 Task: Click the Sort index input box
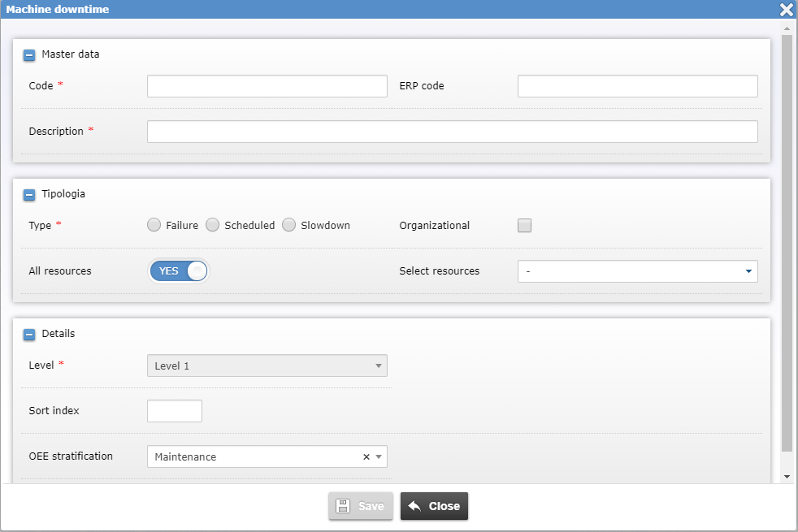[x=174, y=412]
